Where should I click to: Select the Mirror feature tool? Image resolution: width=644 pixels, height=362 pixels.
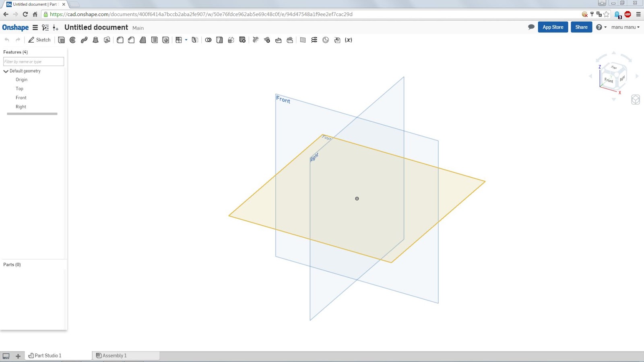(194, 40)
